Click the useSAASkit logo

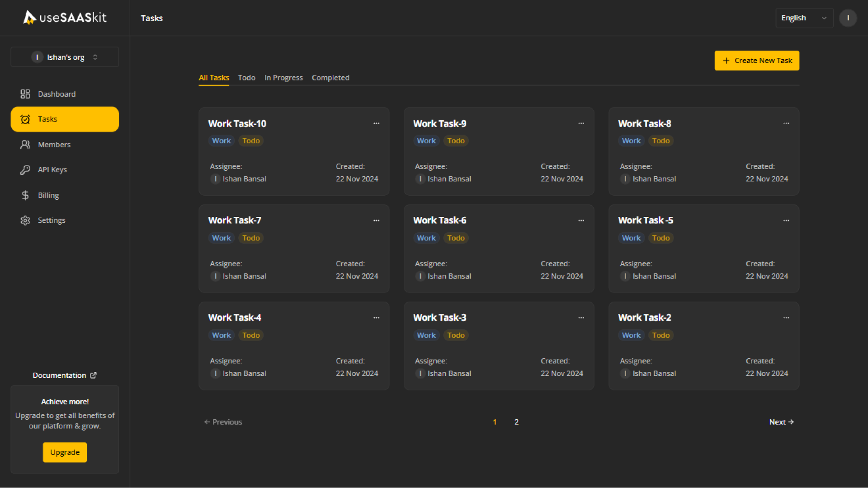(65, 18)
